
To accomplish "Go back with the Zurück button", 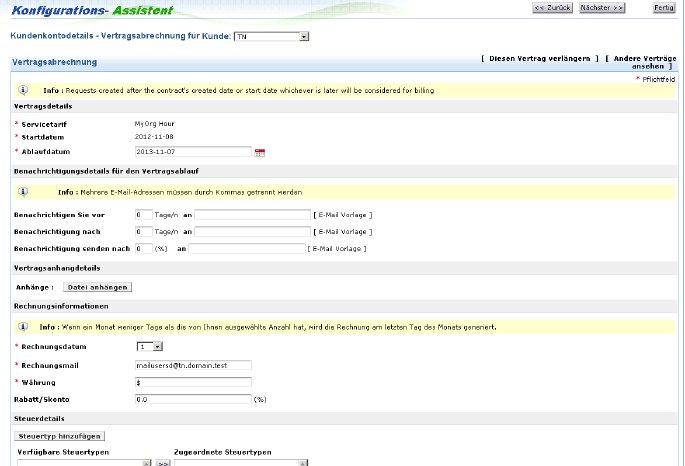I will coord(552,7).
